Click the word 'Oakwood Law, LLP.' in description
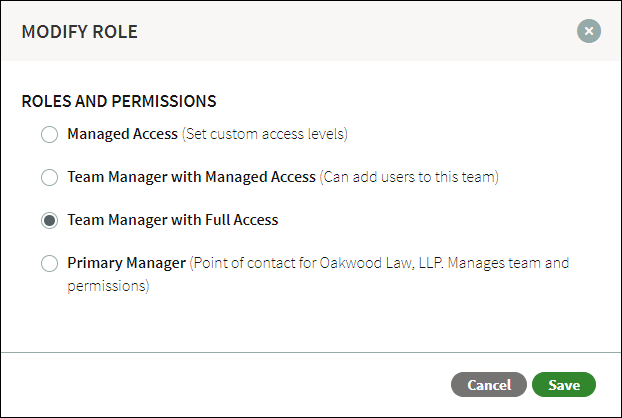 point(382,263)
